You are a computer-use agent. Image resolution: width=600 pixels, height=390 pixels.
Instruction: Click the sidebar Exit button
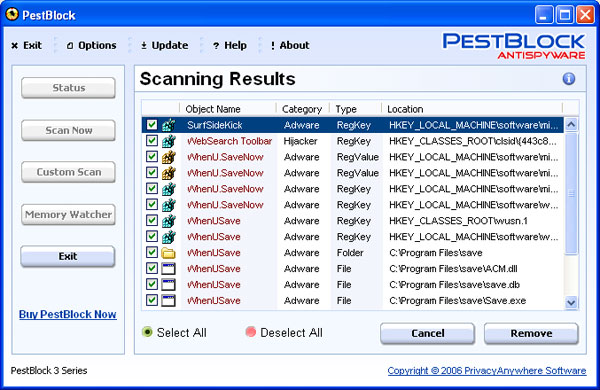point(68,256)
